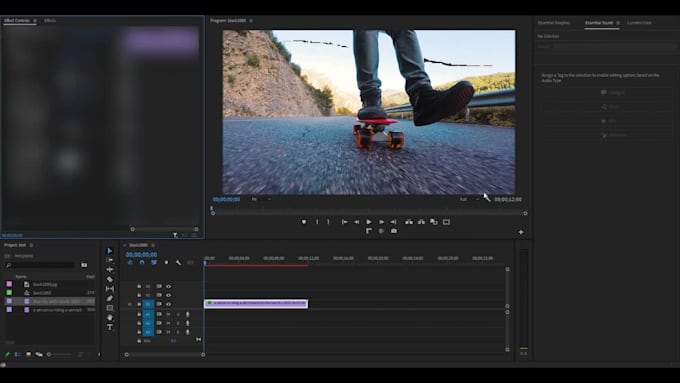This screenshot has width=680, height=383.
Task: Select the Selection tool arrow
Action: click(110, 251)
